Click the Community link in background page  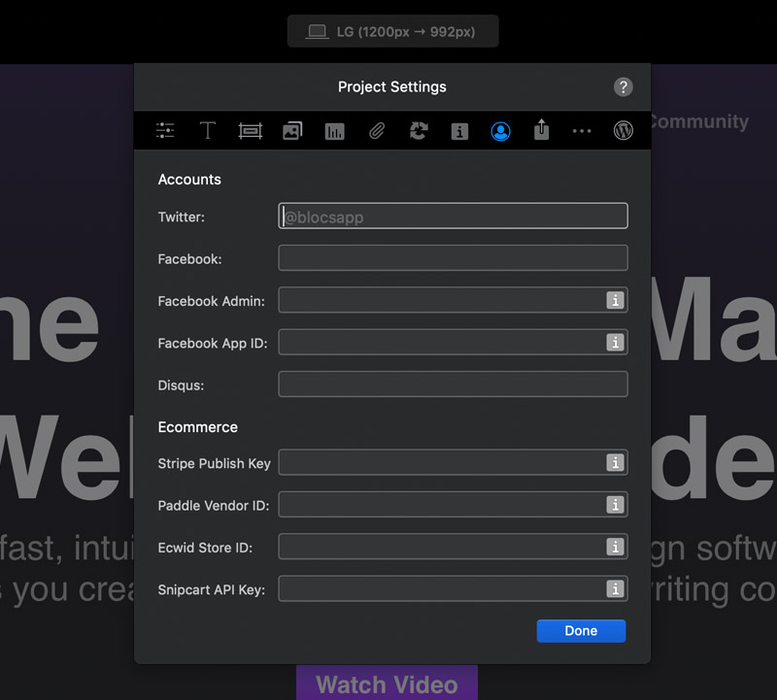click(698, 121)
